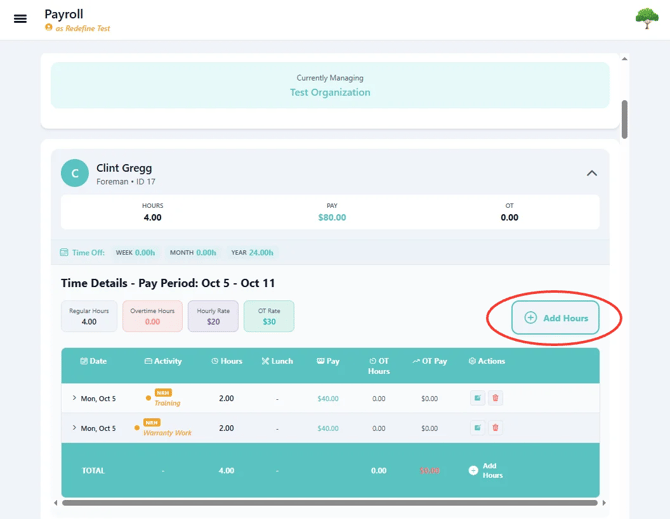This screenshot has height=519, width=670.
Task: Click the vertical scrollbar thumb
Action: (x=624, y=119)
